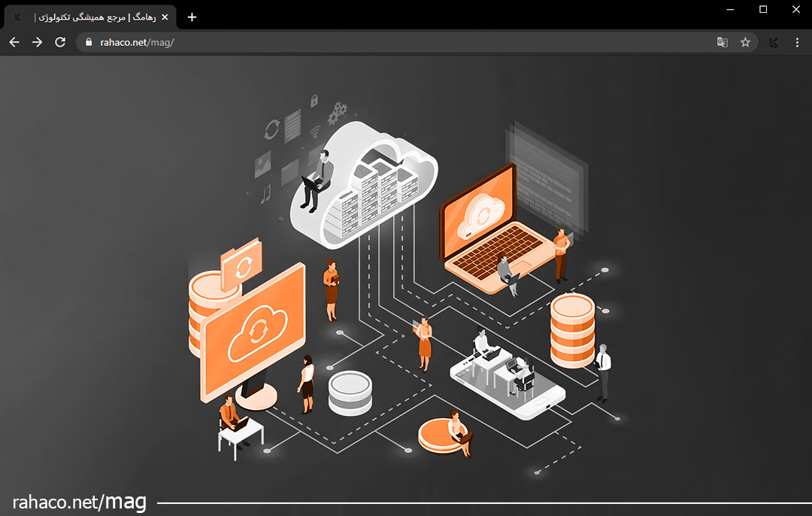Click the Translate this page icon
This screenshot has height=516, width=812.
point(722,42)
